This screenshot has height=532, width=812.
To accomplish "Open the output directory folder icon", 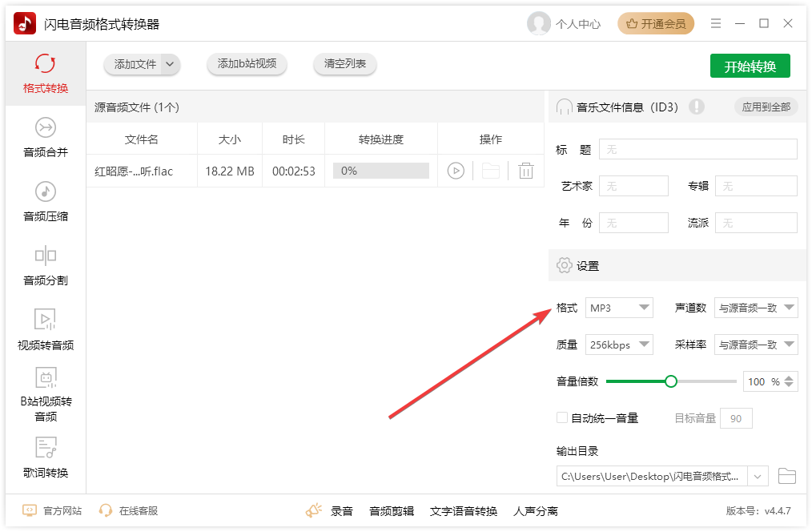I will pyautogui.click(x=787, y=477).
